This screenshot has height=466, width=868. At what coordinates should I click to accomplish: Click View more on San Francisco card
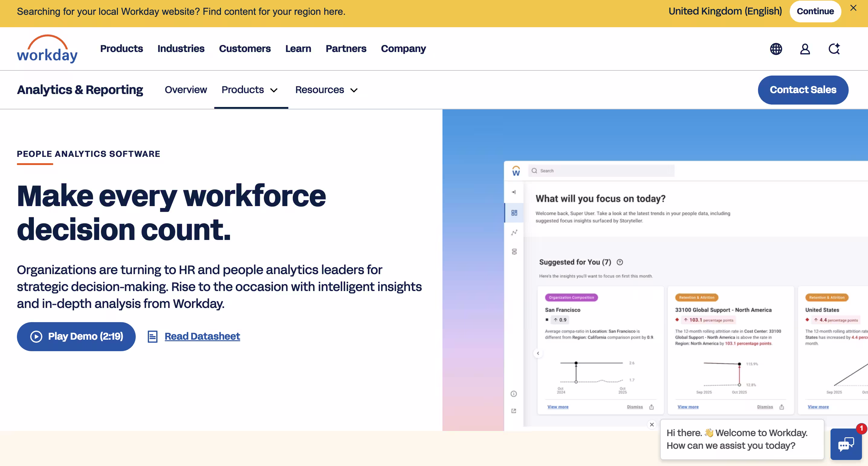point(558,407)
